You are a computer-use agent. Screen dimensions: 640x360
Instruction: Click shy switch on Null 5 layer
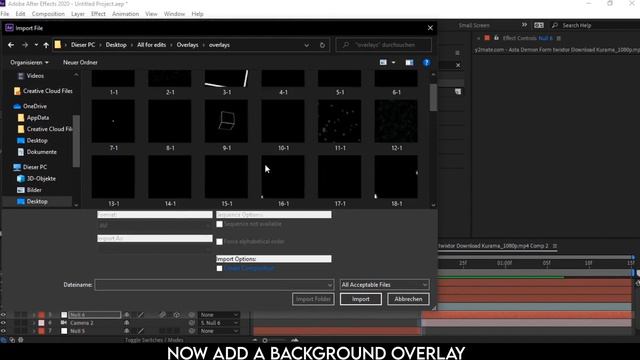point(127,331)
